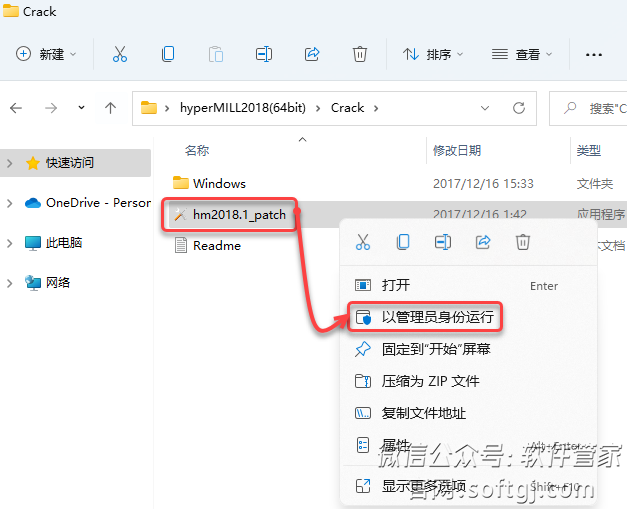Click the Copy icon in the context menu
Screen dimensions: 627x509
point(403,242)
